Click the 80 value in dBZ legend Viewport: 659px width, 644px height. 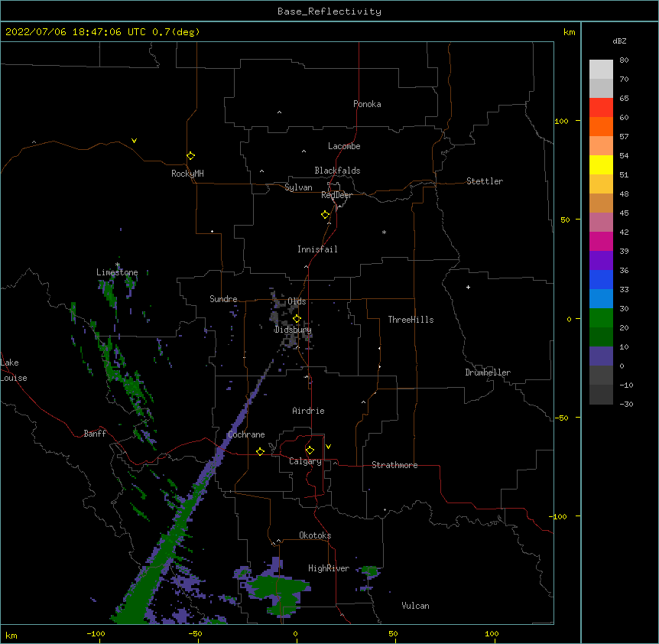(x=624, y=60)
